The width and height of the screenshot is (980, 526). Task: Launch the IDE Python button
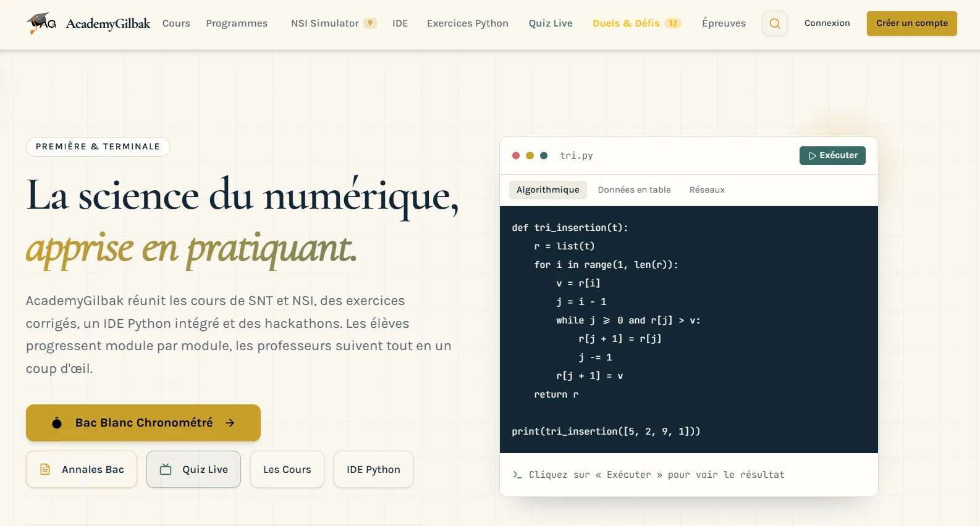pos(373,469)
